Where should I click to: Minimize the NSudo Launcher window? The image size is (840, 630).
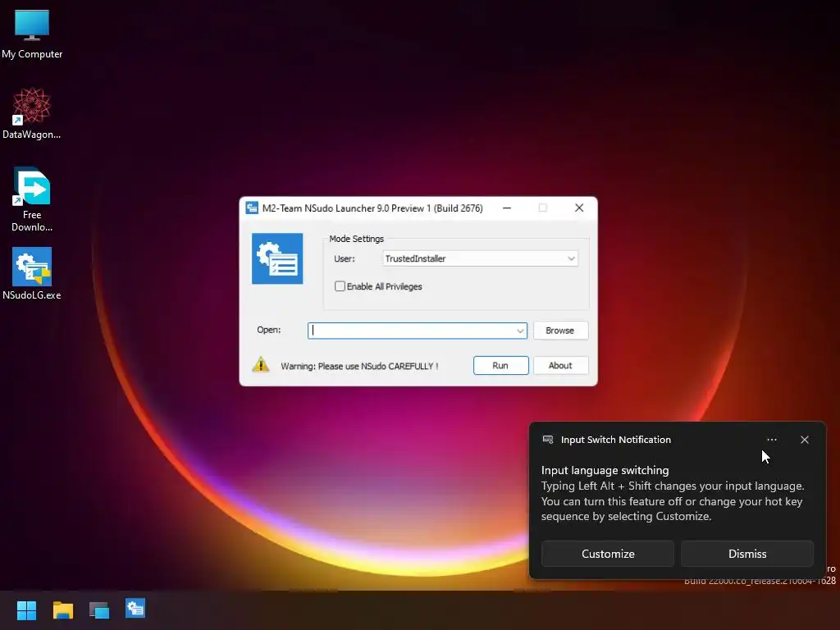pyautogui.click(x=507, y=208)
